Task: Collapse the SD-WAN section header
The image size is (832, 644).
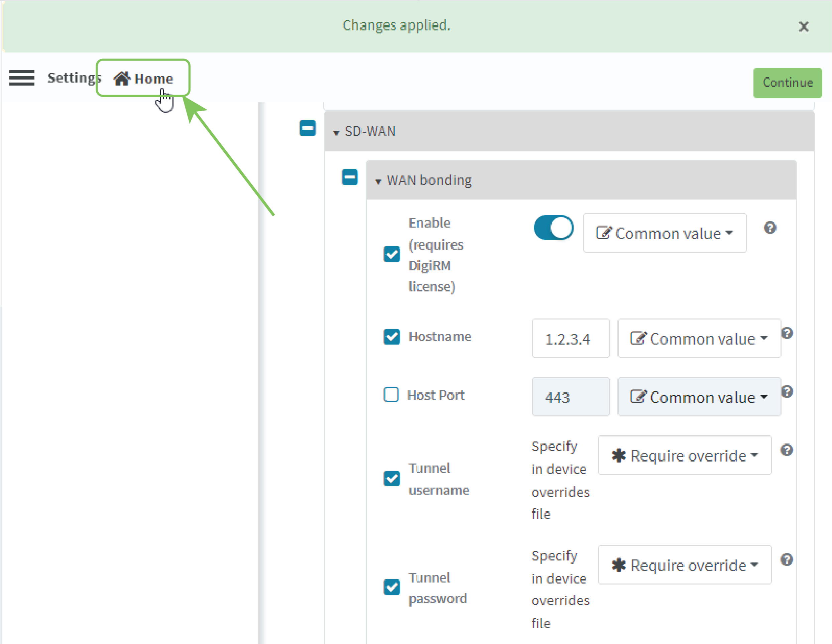Action: pyautogui.click(x=370, y=131)
